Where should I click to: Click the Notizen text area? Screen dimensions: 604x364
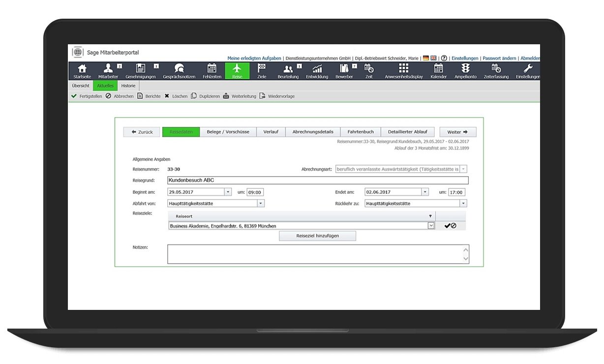318,254
